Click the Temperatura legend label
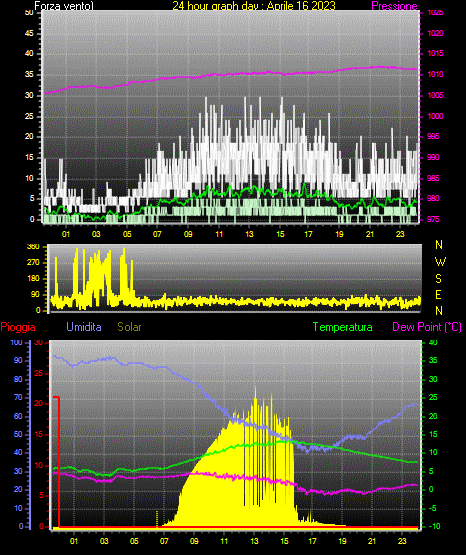This screenshot has height=555, width=466. coord(343,327)
